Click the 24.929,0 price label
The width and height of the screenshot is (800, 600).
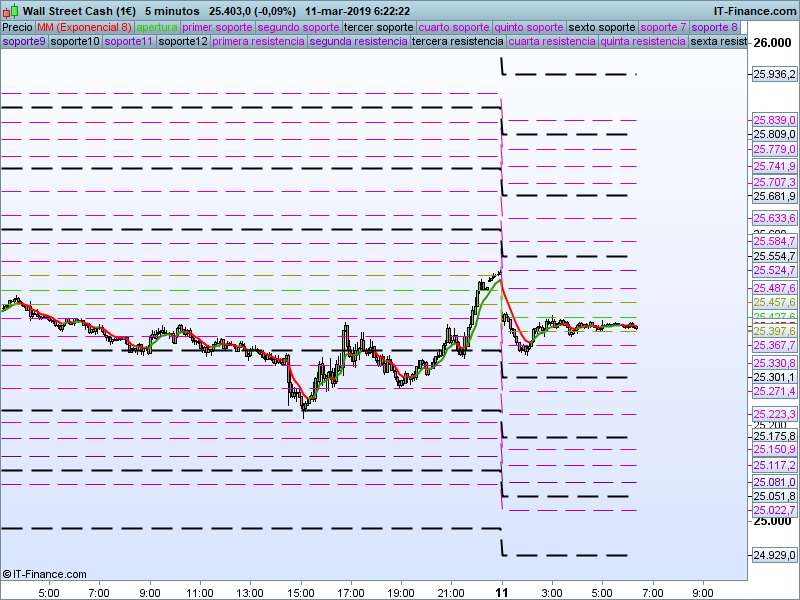[x=774, y=555]
